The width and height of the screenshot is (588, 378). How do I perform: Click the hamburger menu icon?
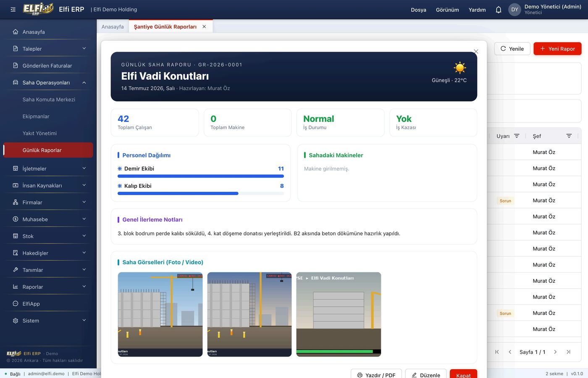point(13,9)
